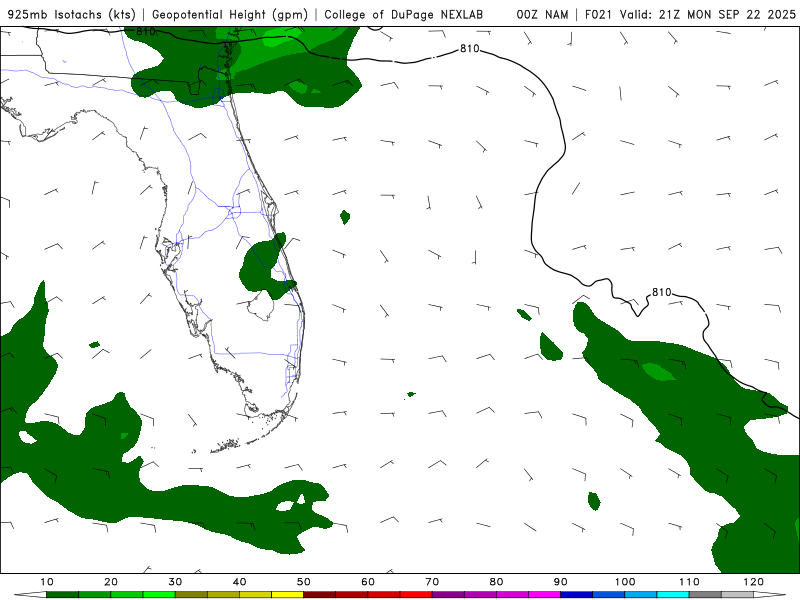This screenshot has width=800, height=600.
Task: Click the "20" label on the color scale
Action: 111,582
